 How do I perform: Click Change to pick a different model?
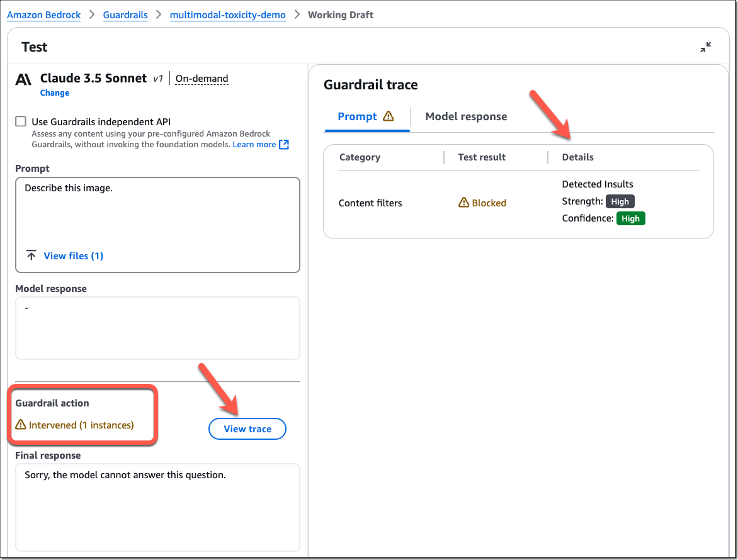(55, 93)
